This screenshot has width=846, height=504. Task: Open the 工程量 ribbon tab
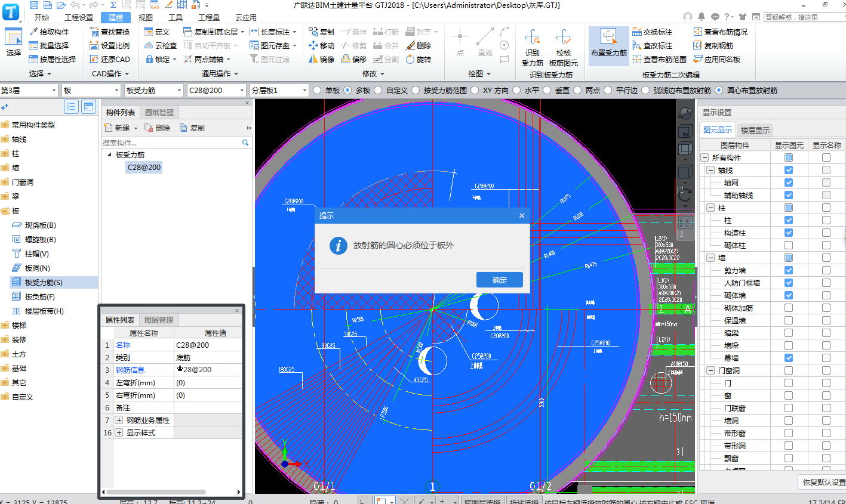coord(209,17)
